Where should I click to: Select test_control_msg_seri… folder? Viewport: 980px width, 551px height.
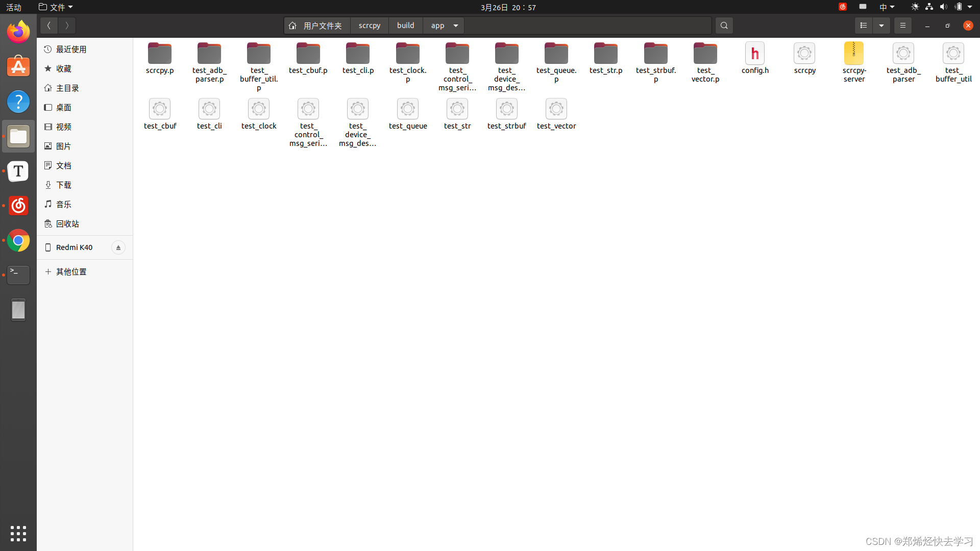pos(457,67)
